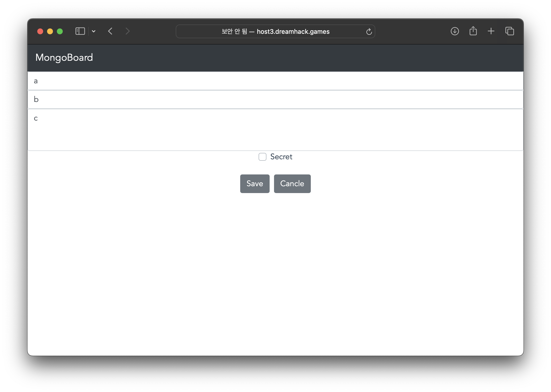Focus the author field containing 'b'
Viewport: 551px width, 392px height.
(x=275, y=99)
